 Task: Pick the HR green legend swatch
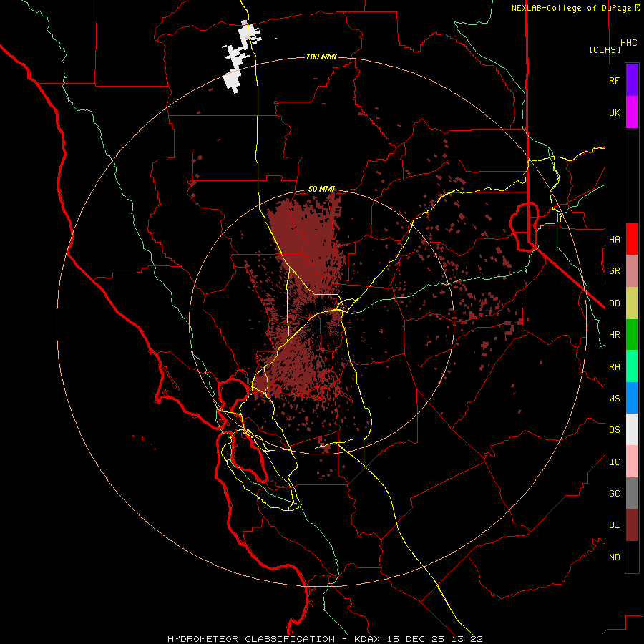tap(632, 334)
